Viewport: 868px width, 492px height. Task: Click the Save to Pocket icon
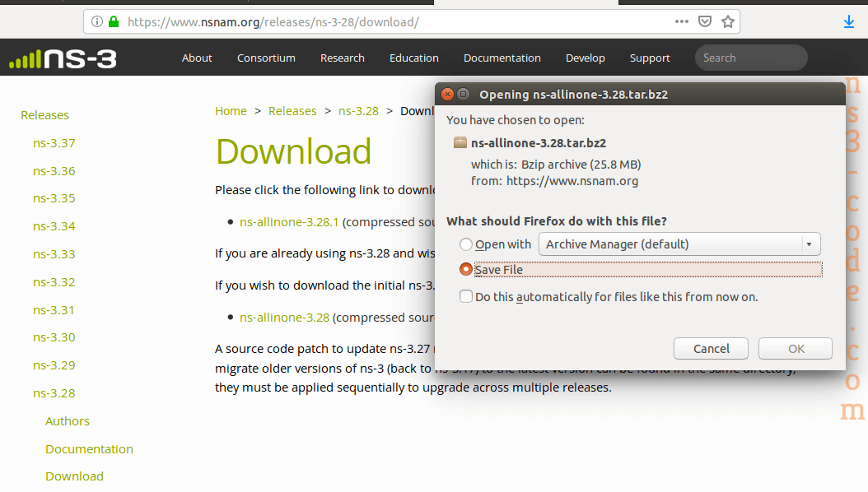[705, 21]
